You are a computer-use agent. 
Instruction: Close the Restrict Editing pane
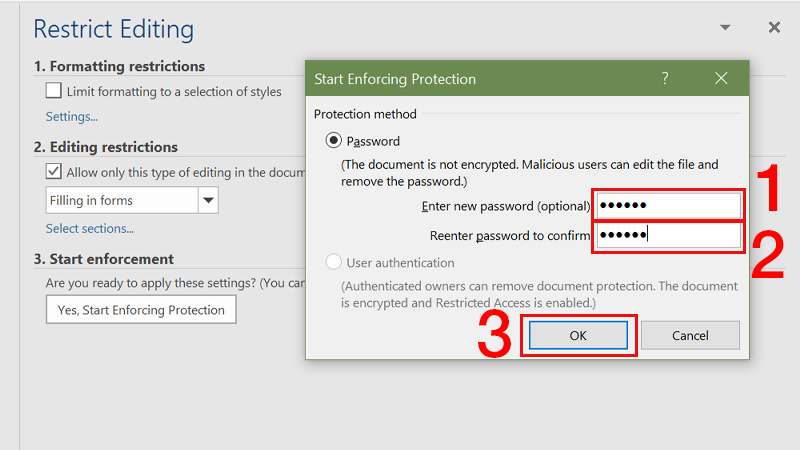[774, 28]
